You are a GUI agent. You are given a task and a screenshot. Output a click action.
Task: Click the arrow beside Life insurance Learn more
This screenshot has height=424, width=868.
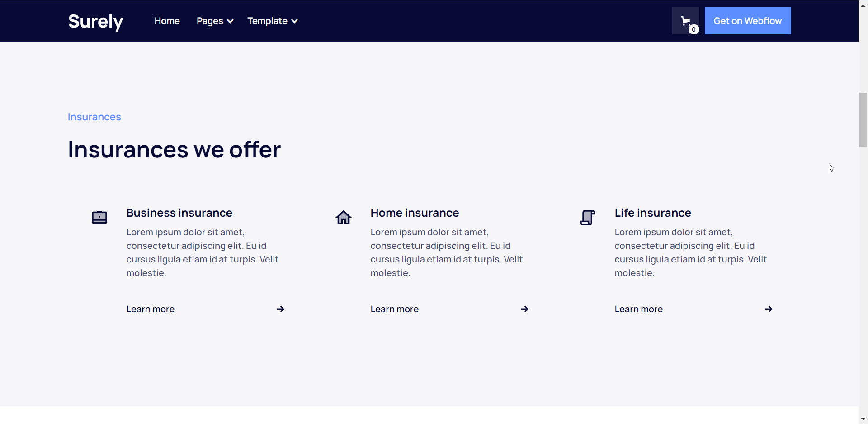pyautogui.click(x=769, y=309)
